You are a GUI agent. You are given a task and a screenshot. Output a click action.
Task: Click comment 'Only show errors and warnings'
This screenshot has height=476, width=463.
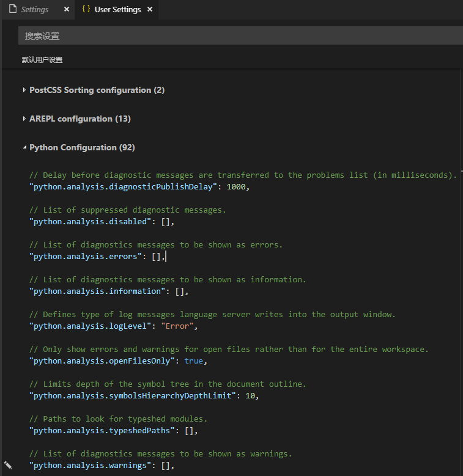point(229,350)
